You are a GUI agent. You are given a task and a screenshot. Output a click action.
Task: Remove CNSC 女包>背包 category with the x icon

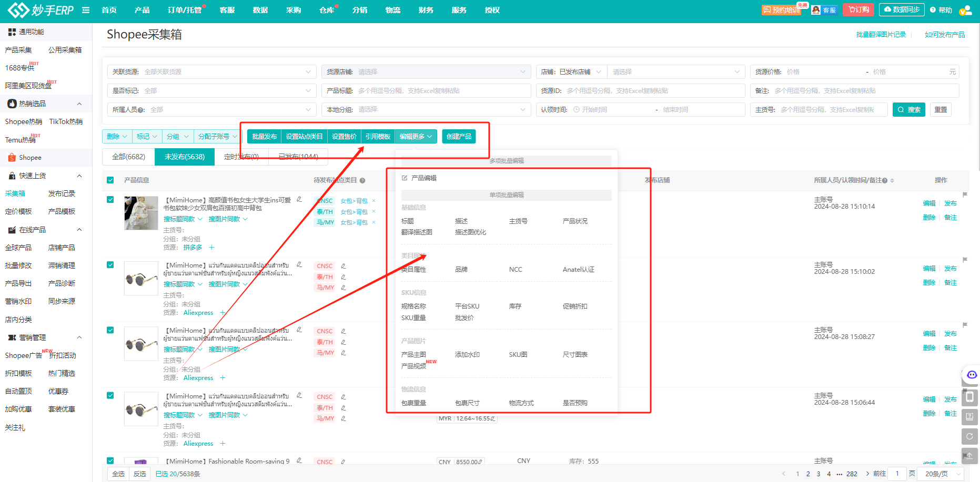[x=374, y=201]
